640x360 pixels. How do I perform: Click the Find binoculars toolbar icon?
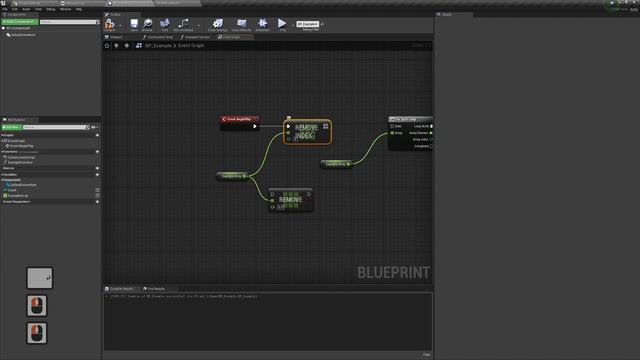pos(164,24)
